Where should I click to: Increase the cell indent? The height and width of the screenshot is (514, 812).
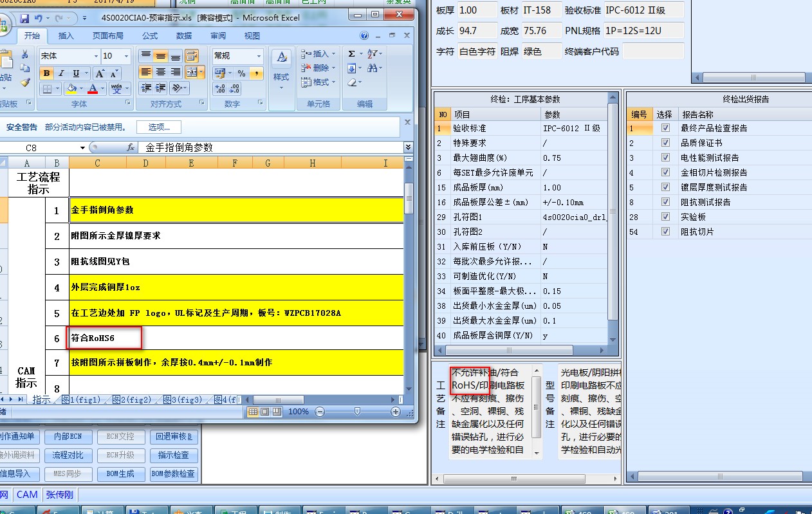pyautogui.click(x=161, y=88)
